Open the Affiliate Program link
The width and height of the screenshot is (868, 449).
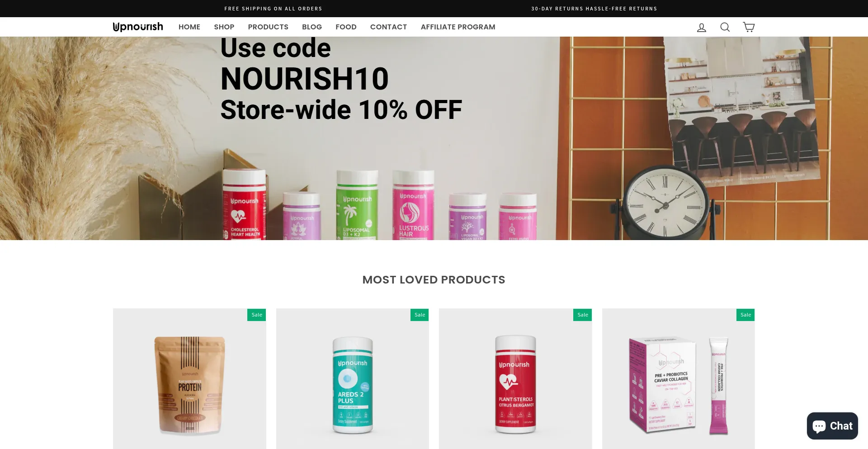(458, 27)
